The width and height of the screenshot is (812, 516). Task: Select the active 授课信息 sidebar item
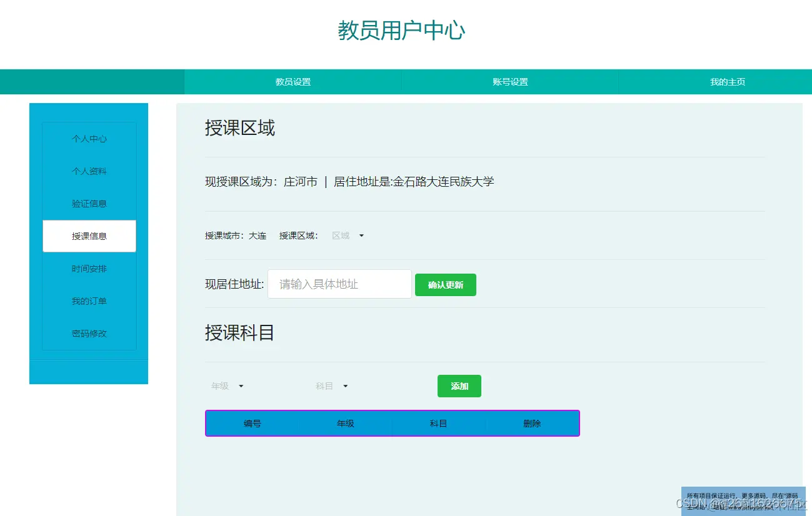pyautogui.click(x=89, y=236)
